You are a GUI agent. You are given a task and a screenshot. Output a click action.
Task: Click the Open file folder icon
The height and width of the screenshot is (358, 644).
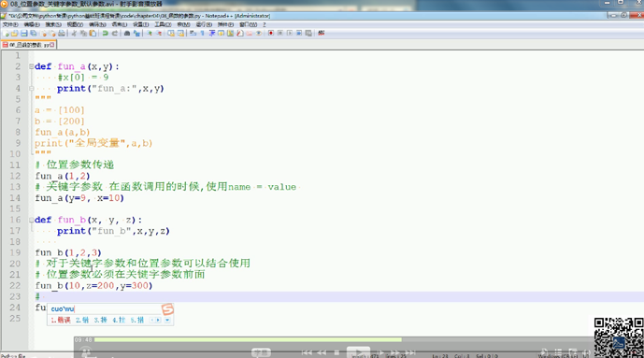coord(14,34)
